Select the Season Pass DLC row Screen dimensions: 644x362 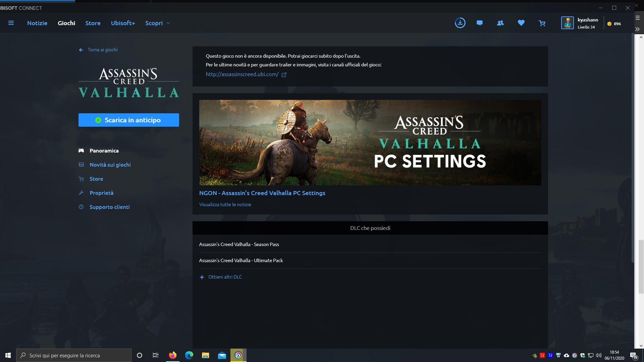click(x=370, y=244)
